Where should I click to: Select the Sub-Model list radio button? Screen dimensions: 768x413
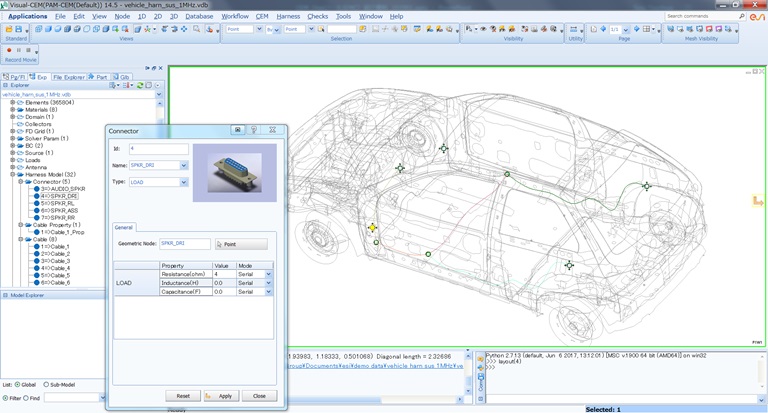click(46, 385)
